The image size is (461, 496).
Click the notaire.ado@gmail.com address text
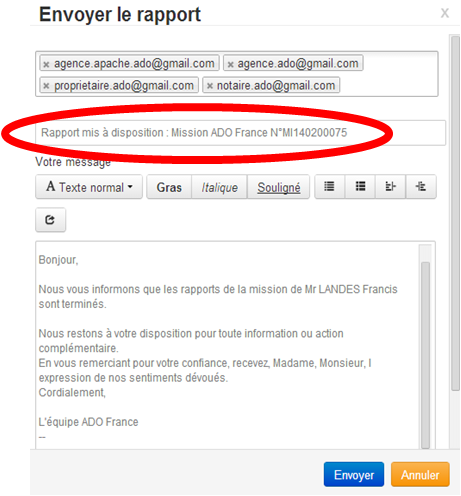[276, 86]
